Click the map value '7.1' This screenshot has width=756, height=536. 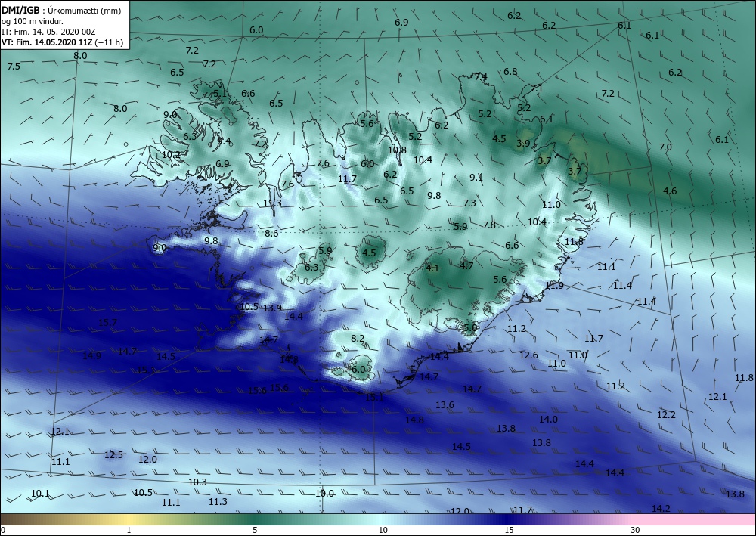pyautogui.click(x=537, y=88)
